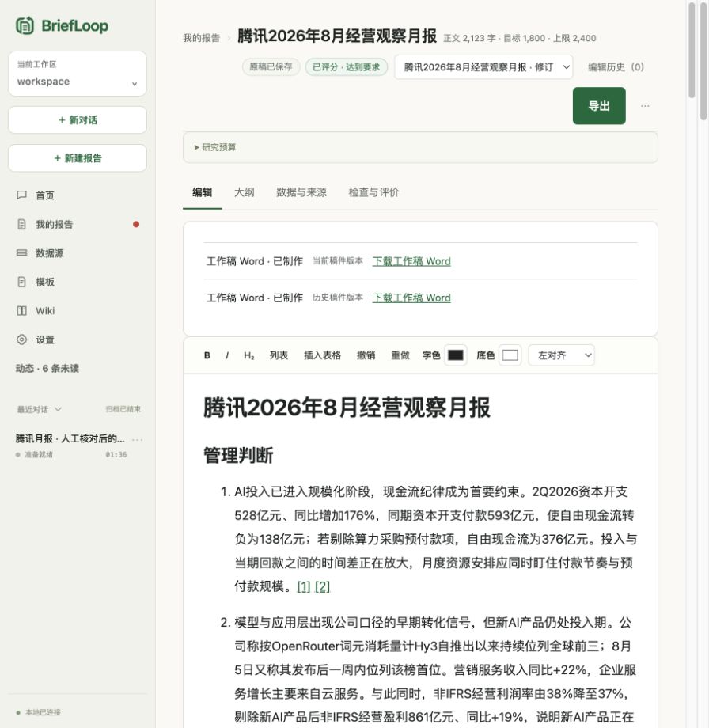Click the Wiki book icon
709x728 pixels.
tap(21, 311)
